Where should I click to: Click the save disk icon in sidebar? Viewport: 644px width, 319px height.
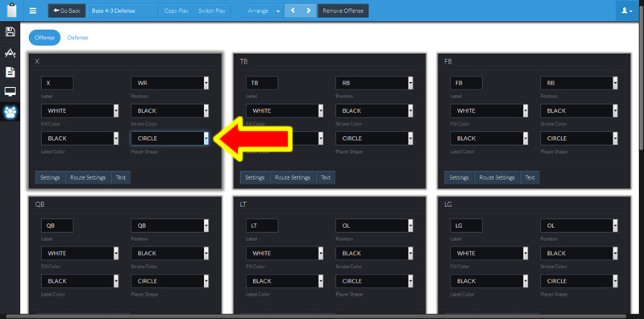click(x=10, y=32)
